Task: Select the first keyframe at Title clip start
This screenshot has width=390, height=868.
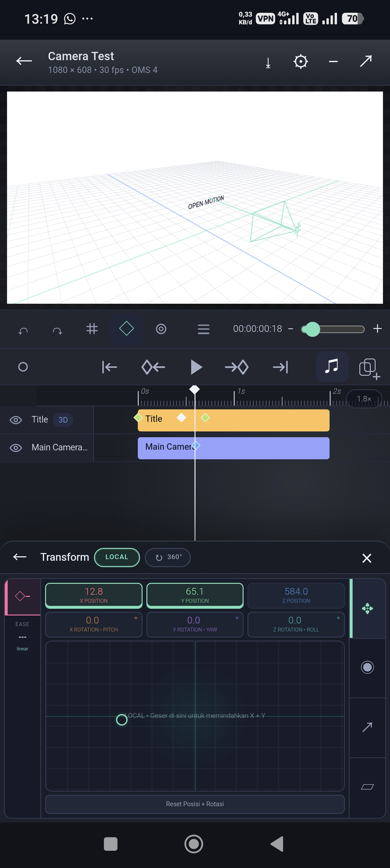Action: coord(138,417)
